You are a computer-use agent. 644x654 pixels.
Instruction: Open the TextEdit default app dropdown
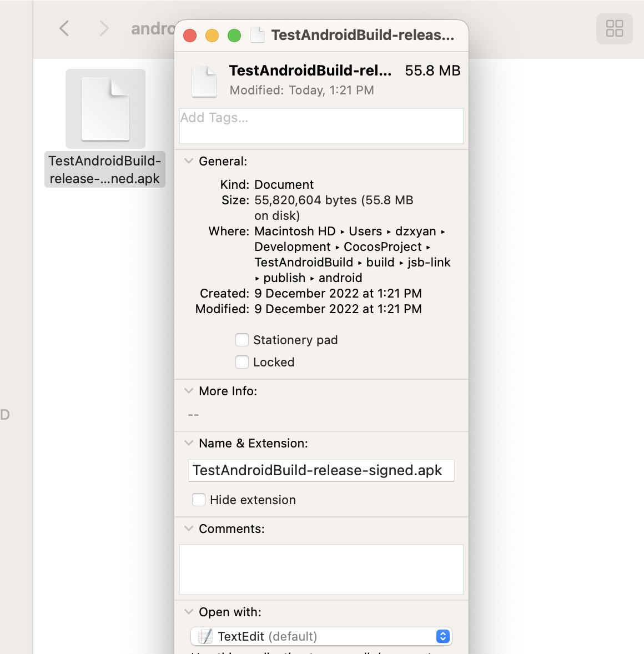pyautogui.click(x=321, y=636)
